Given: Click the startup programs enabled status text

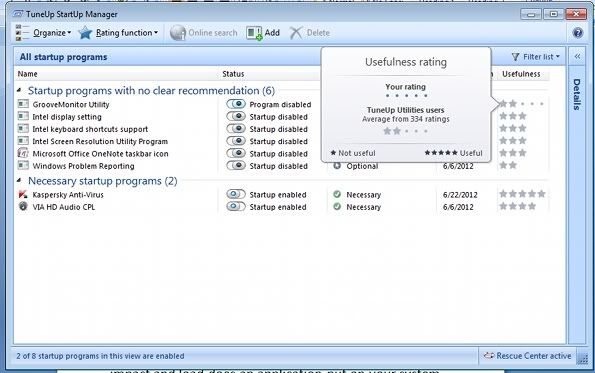Looking at the screenshot, I should coord(100,356).
